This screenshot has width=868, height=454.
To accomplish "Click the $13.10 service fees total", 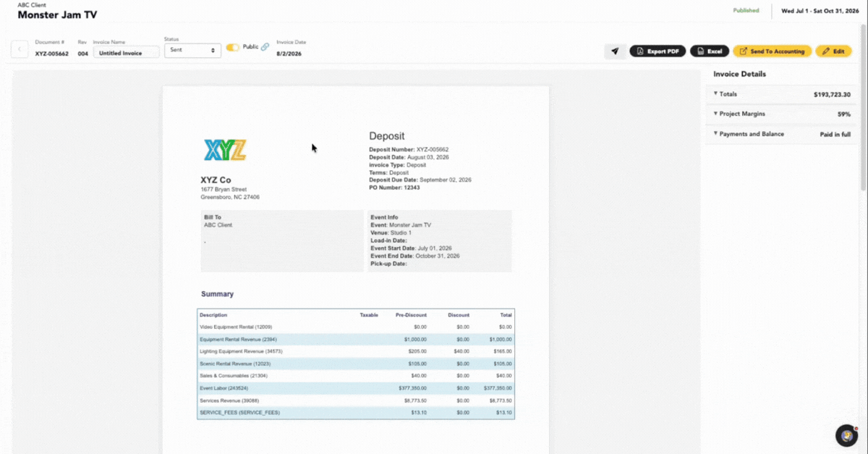I will coord(504,413).
